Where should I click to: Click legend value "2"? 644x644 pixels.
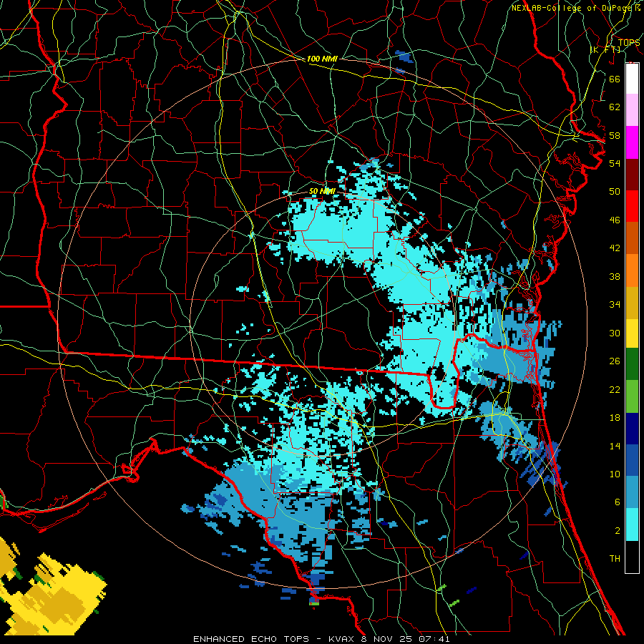tap(617, 531)
